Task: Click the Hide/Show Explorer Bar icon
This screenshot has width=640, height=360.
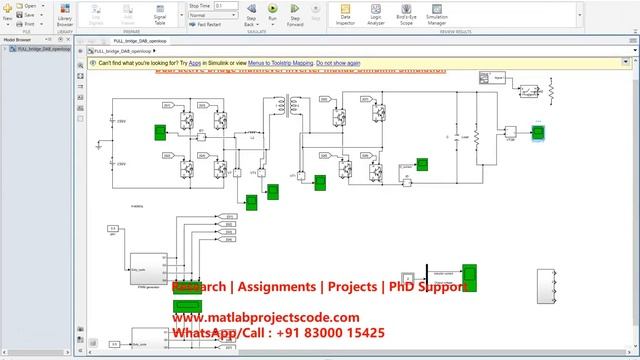Action: tap(80, 51)
